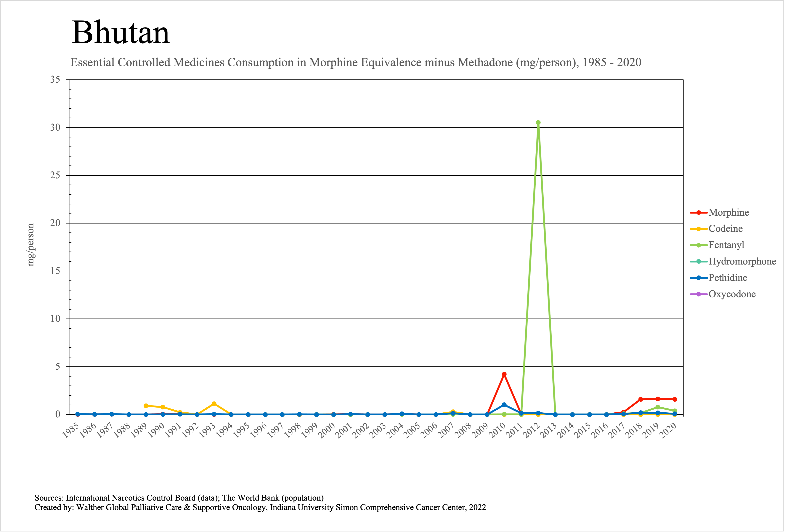Click the Sources text line
The image size is (785, 532).
click(179, 498)
